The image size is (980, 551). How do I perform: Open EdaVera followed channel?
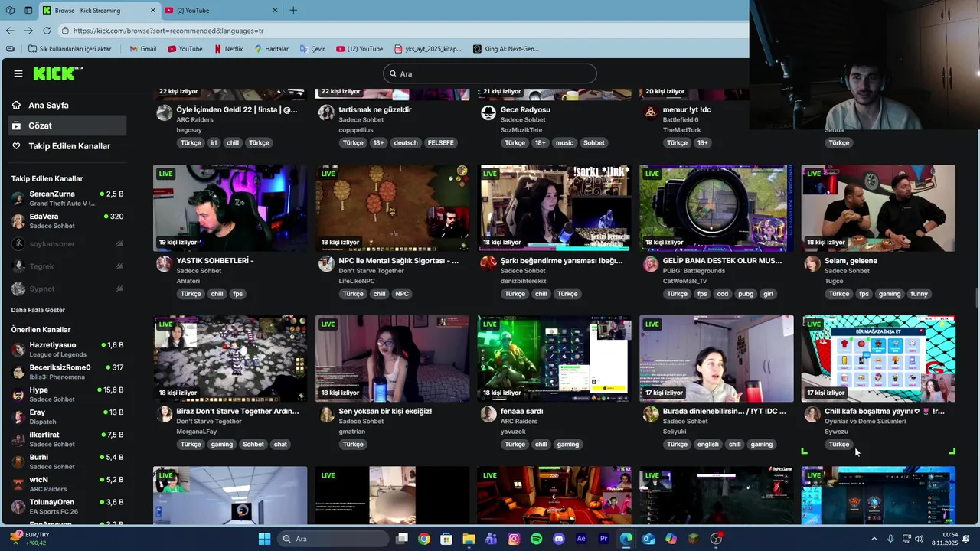pos(67,221)
